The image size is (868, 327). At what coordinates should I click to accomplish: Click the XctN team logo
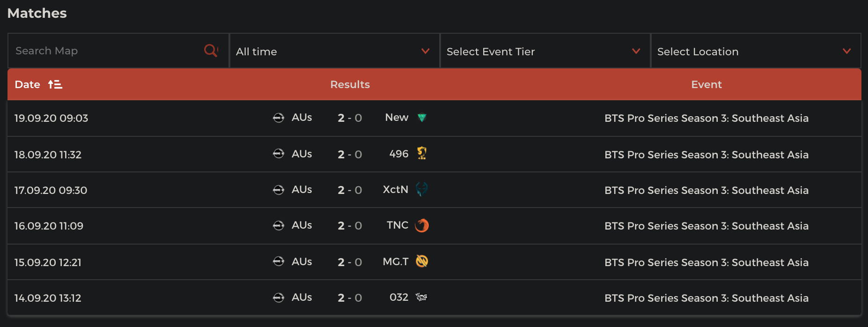pyautogui.click(x=422, y=189)
